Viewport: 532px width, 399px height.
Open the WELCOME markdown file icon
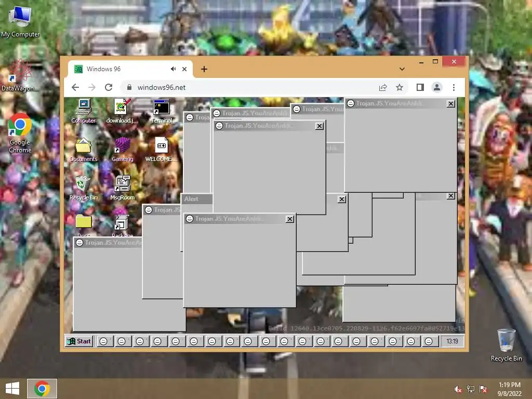[162, 150]
